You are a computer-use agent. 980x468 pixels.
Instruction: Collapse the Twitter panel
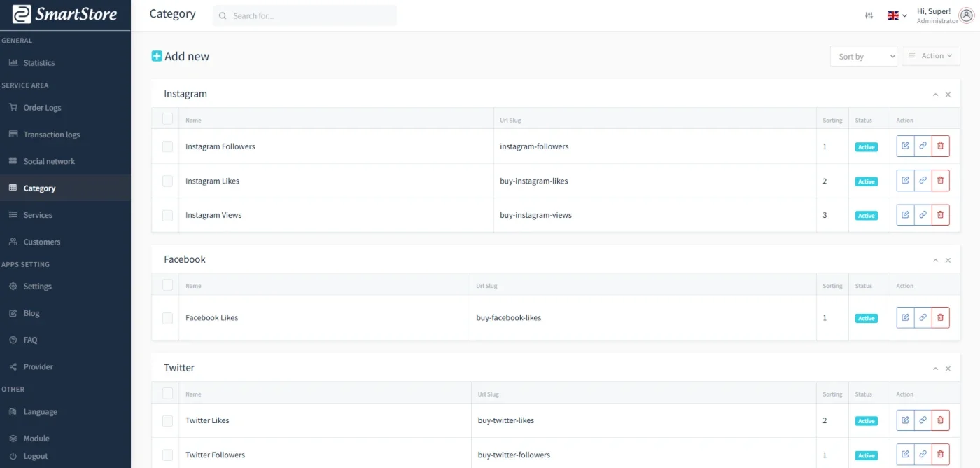pos(935,369)
